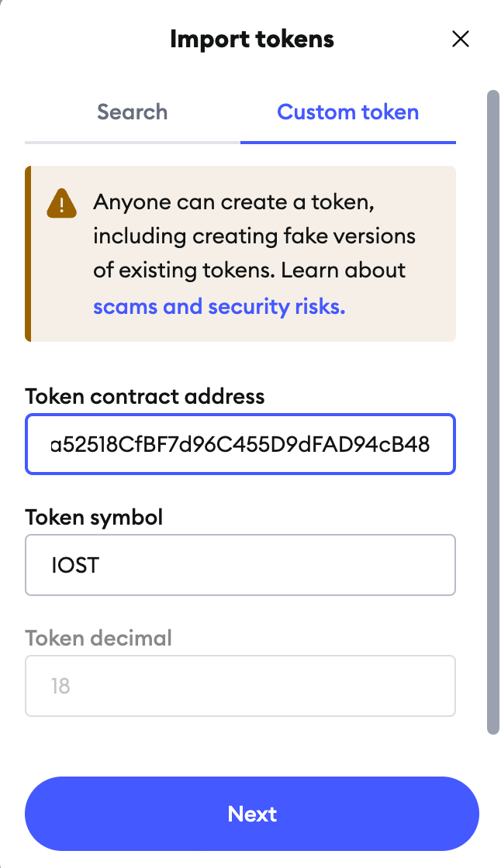Click the Token symbol label

click(x=94, y=518)
